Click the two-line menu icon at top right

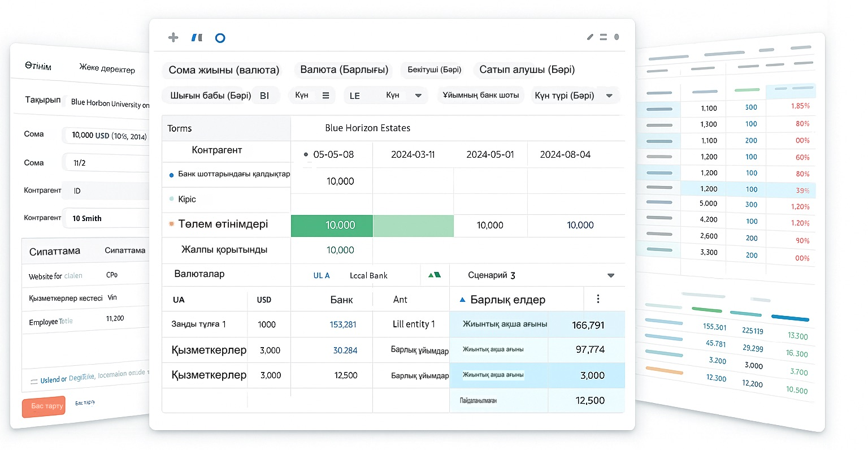point(603,37)
